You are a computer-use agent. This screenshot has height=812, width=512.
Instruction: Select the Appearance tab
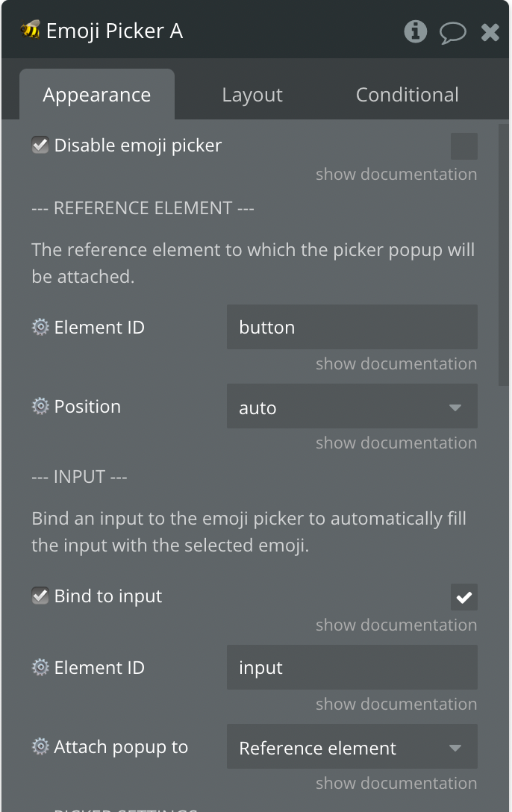point(97,96)
